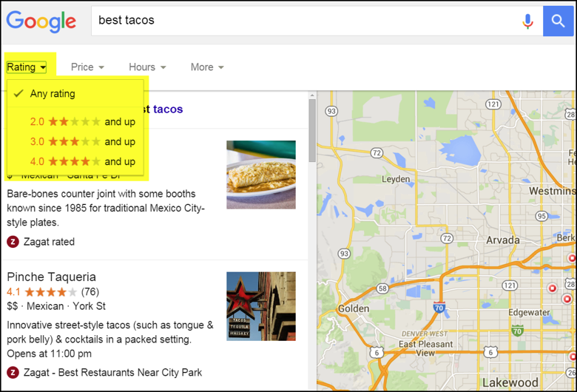Select the checked 'Any rating' option

click(x=52, y=94)
